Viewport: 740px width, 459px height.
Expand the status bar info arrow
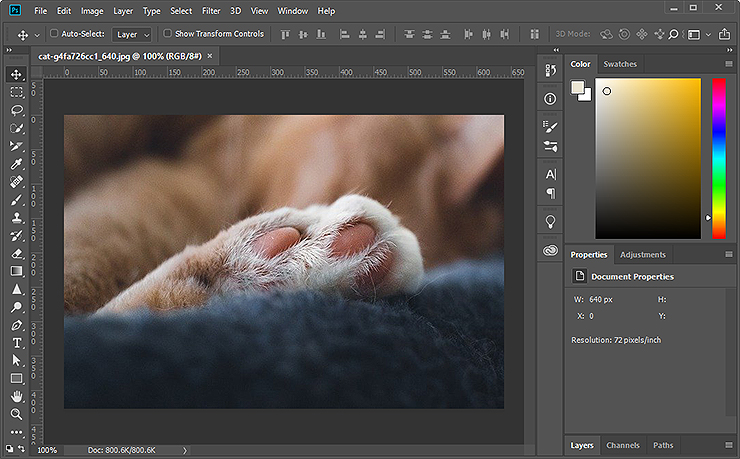pyautogui.click(x=185, y=451)
